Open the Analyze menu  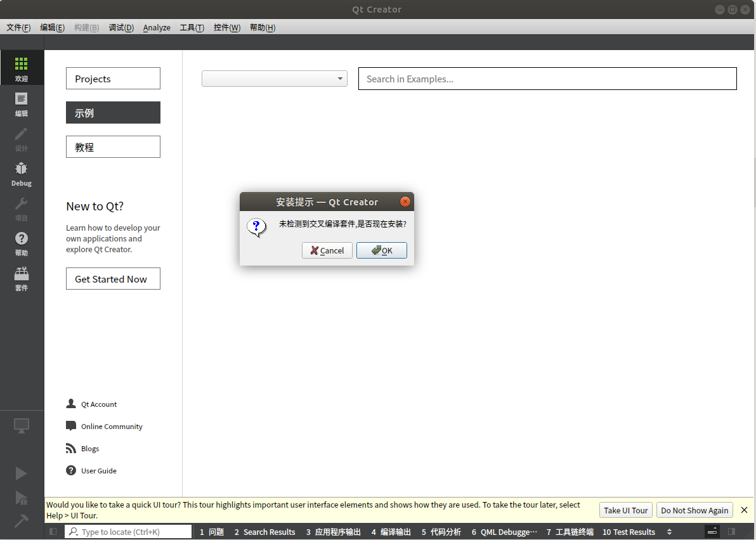click(x=157, y=28)
